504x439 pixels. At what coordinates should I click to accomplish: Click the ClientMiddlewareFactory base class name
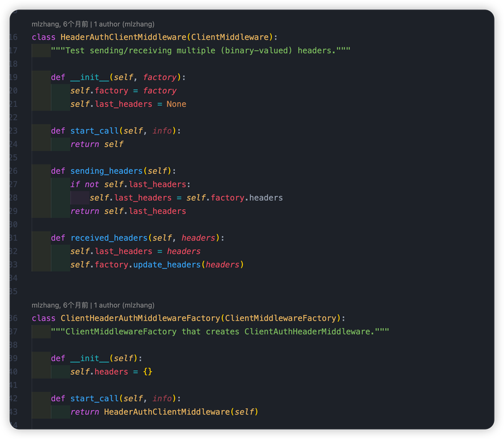point(280,318)
